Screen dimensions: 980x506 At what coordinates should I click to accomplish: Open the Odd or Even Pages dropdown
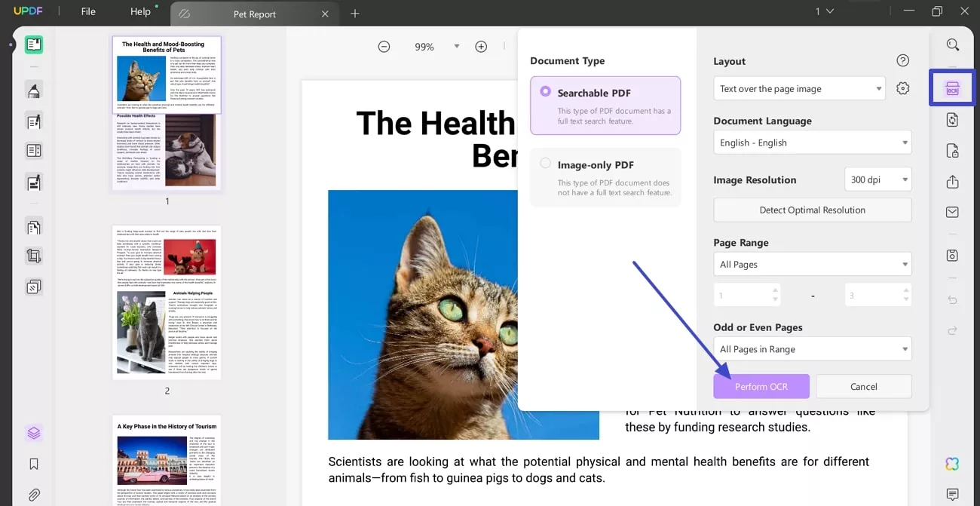813,349
